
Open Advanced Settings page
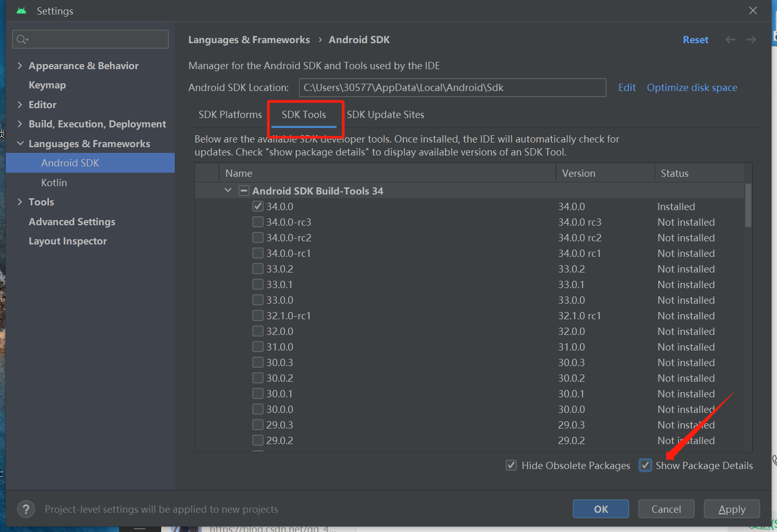click(72, 222)
